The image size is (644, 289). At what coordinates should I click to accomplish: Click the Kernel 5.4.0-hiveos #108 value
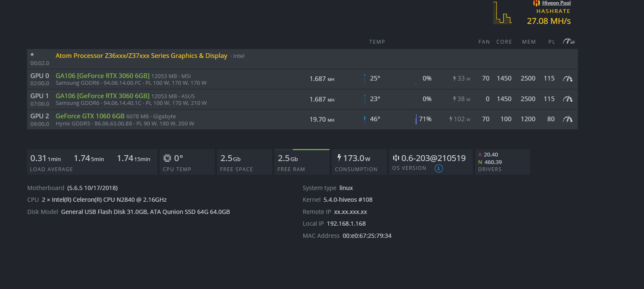click(x=348, y=200)
